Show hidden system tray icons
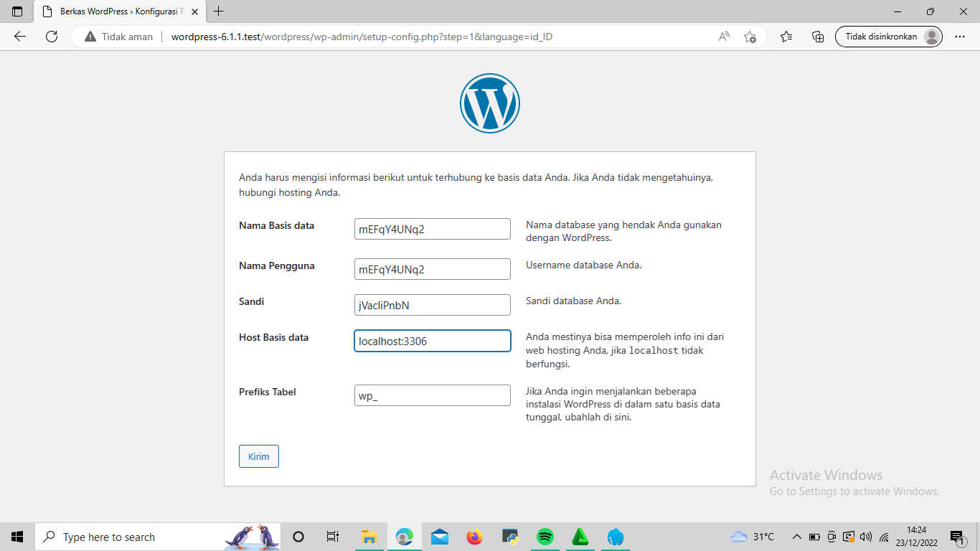 (x=797, y=537)
